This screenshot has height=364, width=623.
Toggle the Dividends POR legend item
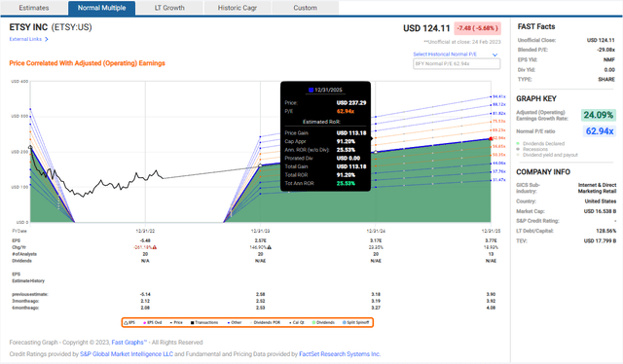click(265, 323)
